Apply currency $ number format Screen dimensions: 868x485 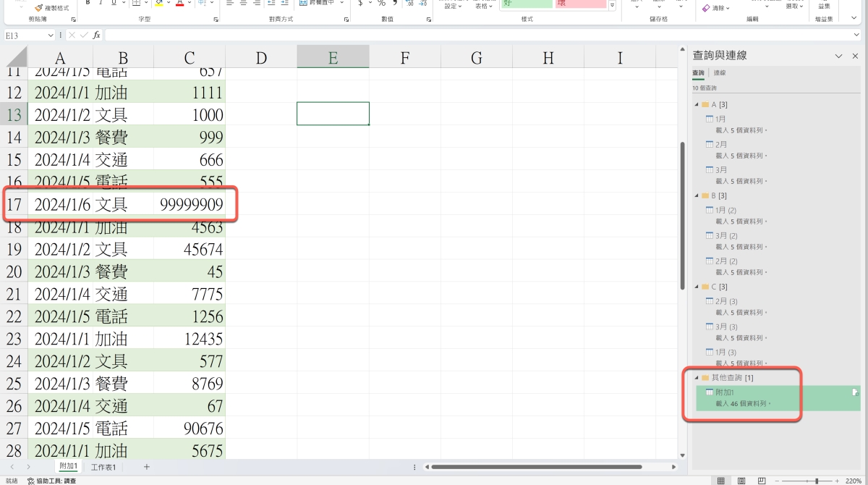click(360, 4)
